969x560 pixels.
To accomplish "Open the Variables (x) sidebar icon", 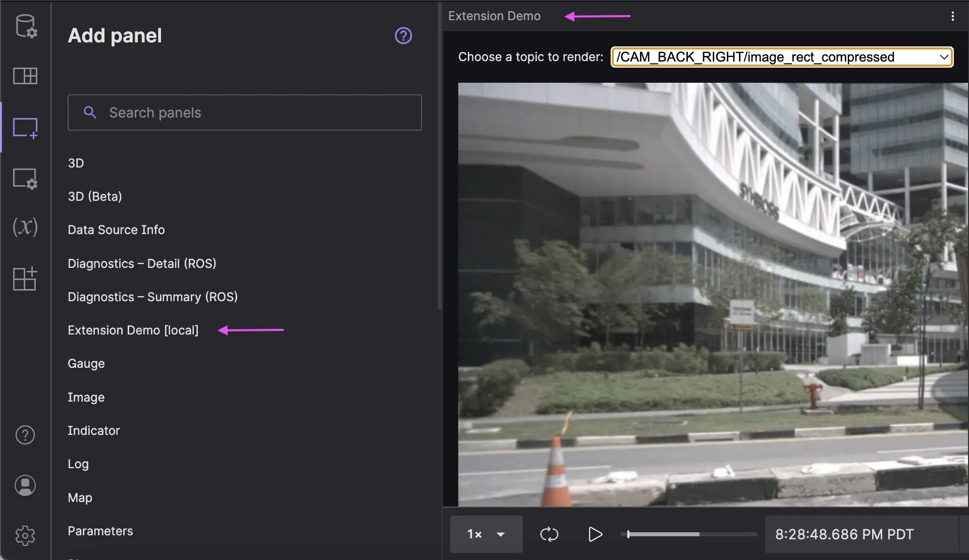I will (25, 227).
